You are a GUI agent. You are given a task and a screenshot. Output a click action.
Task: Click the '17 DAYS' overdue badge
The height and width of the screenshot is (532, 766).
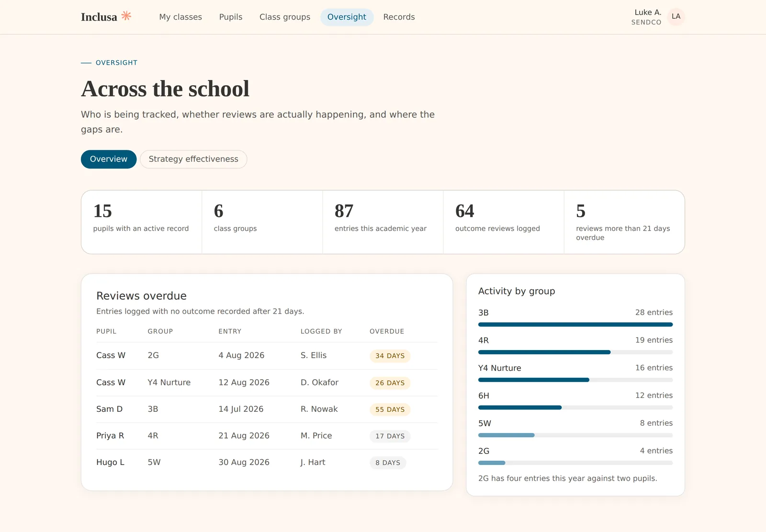point(390,436)
